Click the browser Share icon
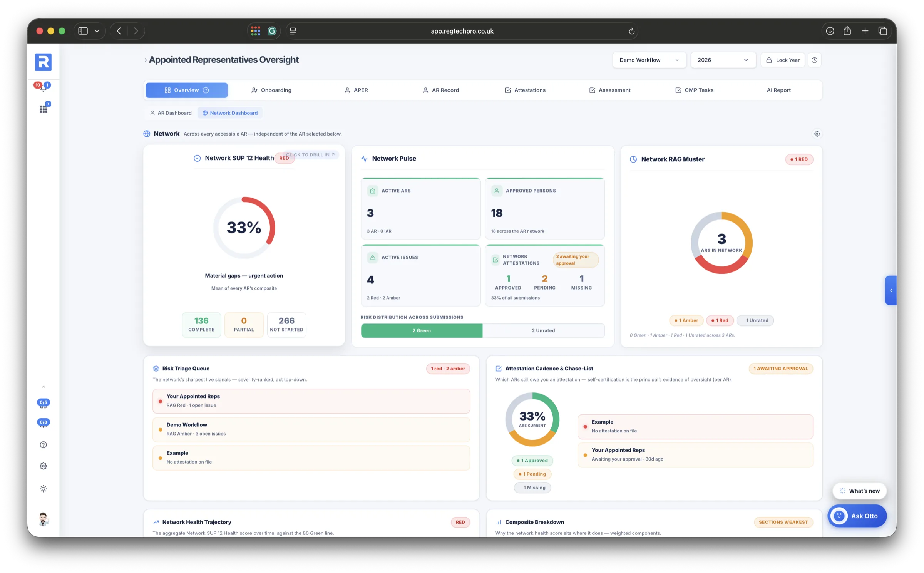Image resolution: width=924 pixels, height=573 pixels. (x=847, y=31)
